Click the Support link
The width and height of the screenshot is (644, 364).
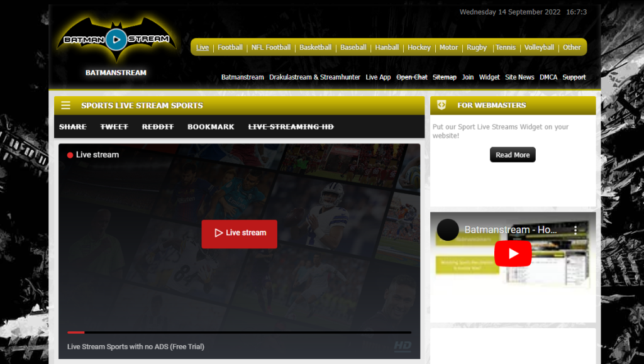tap(574, 77)
